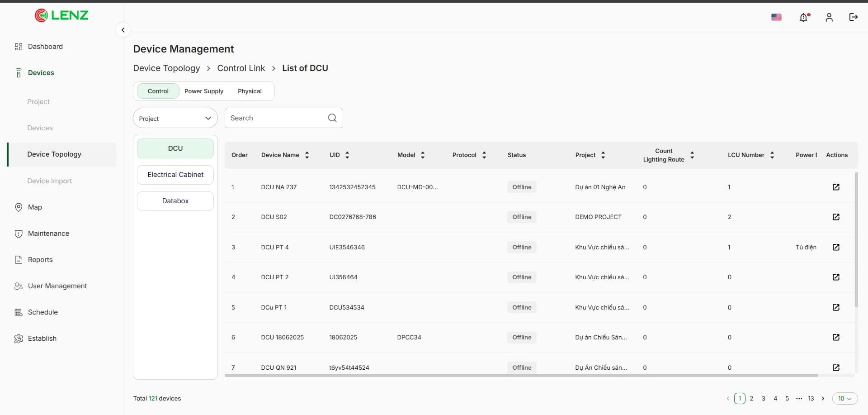Change language via the US flag icon
This screenshot has width=868, height=415.
[776, 17]
